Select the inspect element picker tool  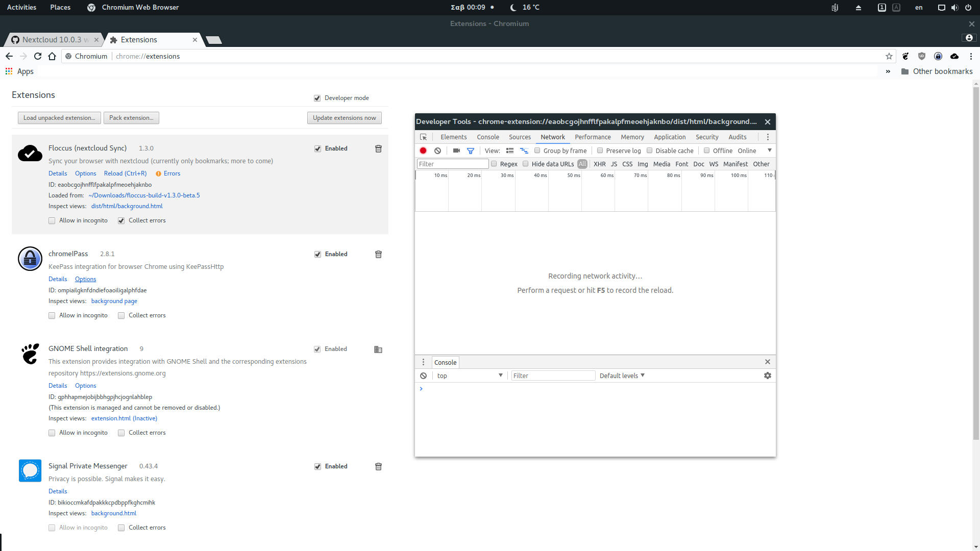(x=424, y=137)
